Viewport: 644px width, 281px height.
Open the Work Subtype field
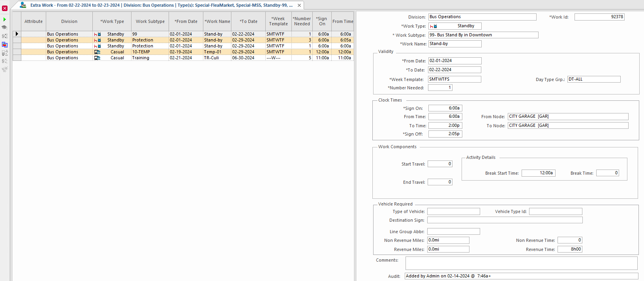click(x=483, y=35)
